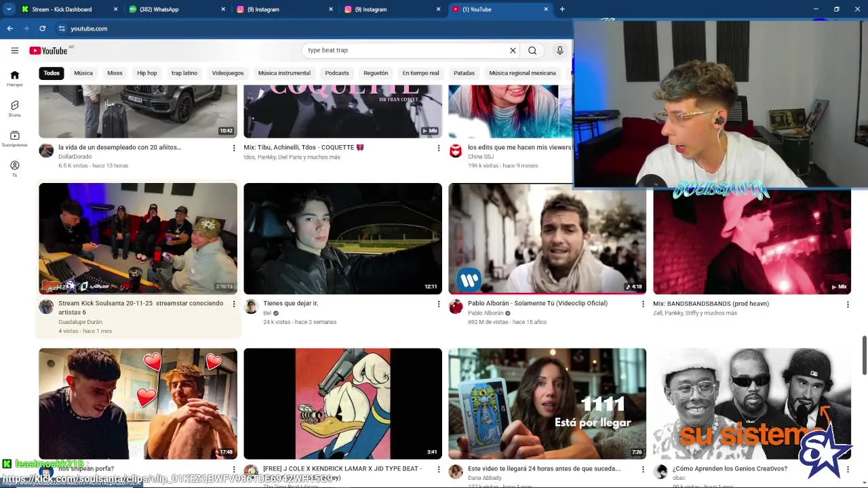Viewport: 868px width, 488px height.
Task: Clear the search text with the X icon
Action: click(x=513, y=50)
